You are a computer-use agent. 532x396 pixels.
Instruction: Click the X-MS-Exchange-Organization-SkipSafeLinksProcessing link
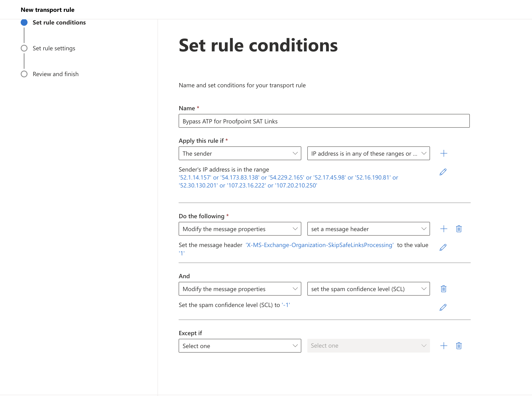pos(319,245)
